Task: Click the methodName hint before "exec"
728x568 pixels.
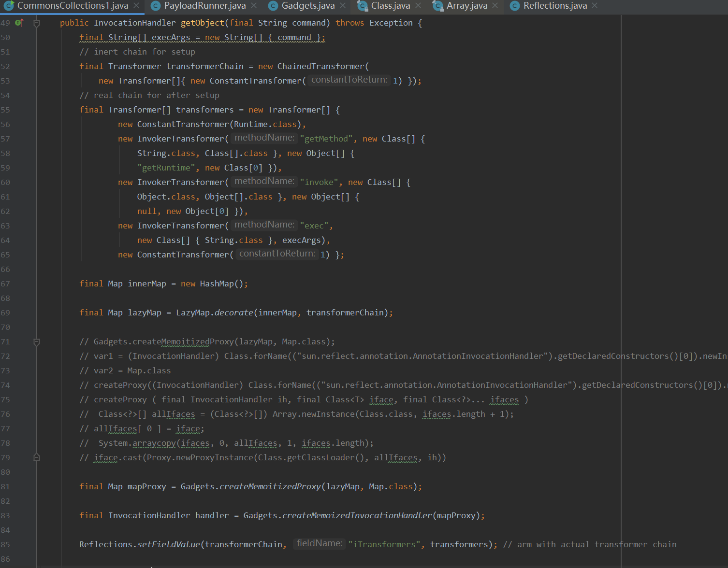Action: [x=264, y=225]
